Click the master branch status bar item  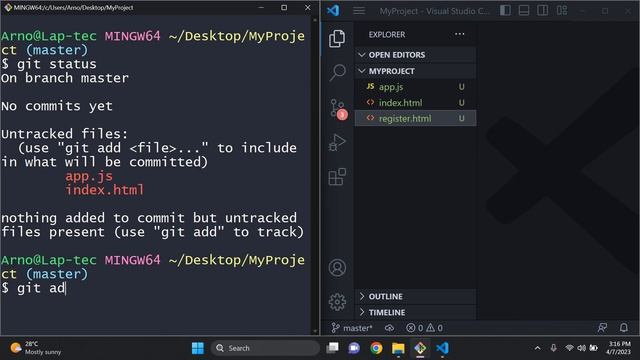click(352, 328)
